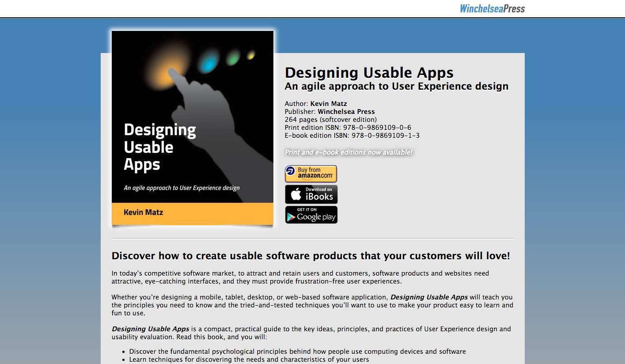Click the WinchelseaPress logo in the header
This screenshot has width=625, height=364.
click(x=492, y=8)
